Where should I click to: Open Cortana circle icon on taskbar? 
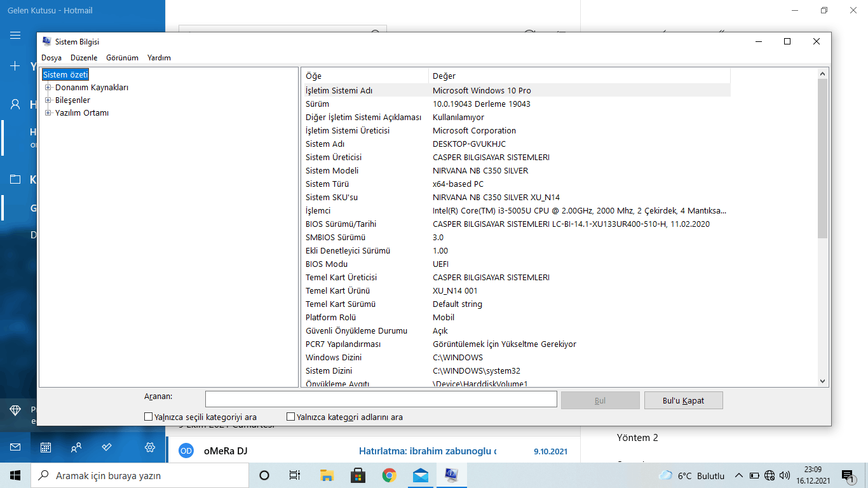264,475
